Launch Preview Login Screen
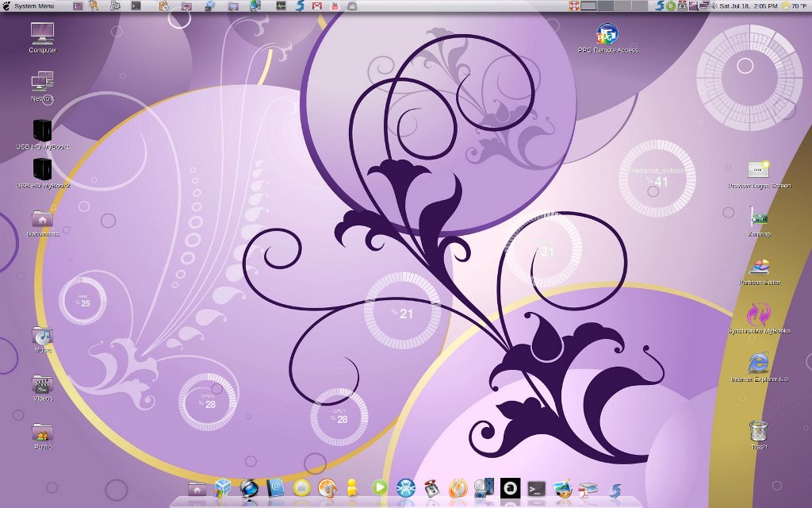The image size is (812, 508). [x=759, y=174]
